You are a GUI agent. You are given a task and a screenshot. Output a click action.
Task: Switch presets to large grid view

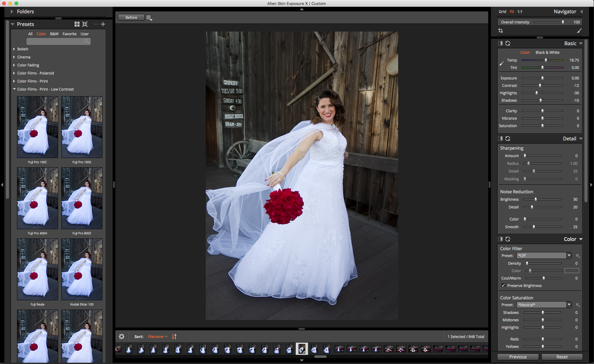[x=77, y=24]
